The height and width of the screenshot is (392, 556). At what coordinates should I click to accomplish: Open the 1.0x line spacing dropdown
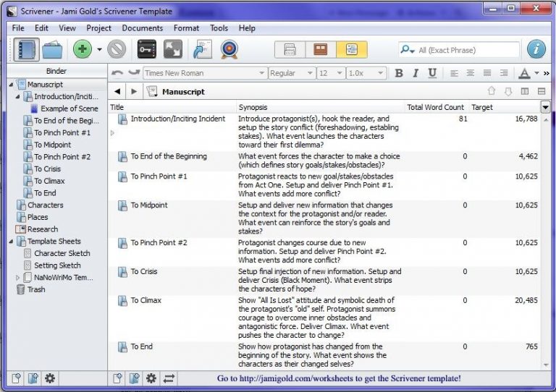[x=366, y=73]
